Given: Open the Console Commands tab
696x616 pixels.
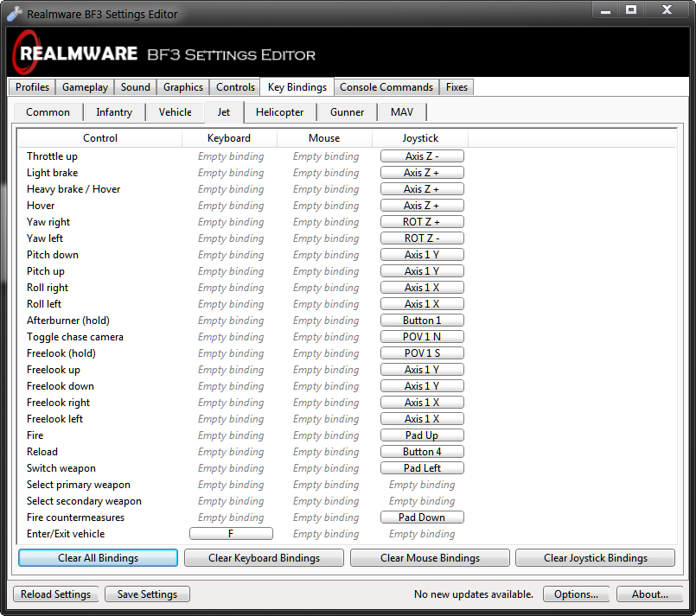Looking at the screenshot, I should 386,87.
